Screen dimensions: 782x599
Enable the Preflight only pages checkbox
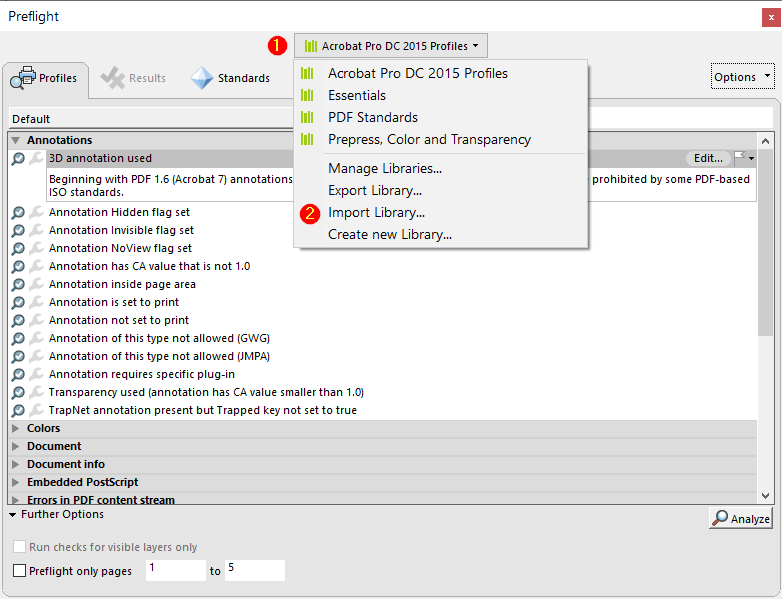point(20,571)
